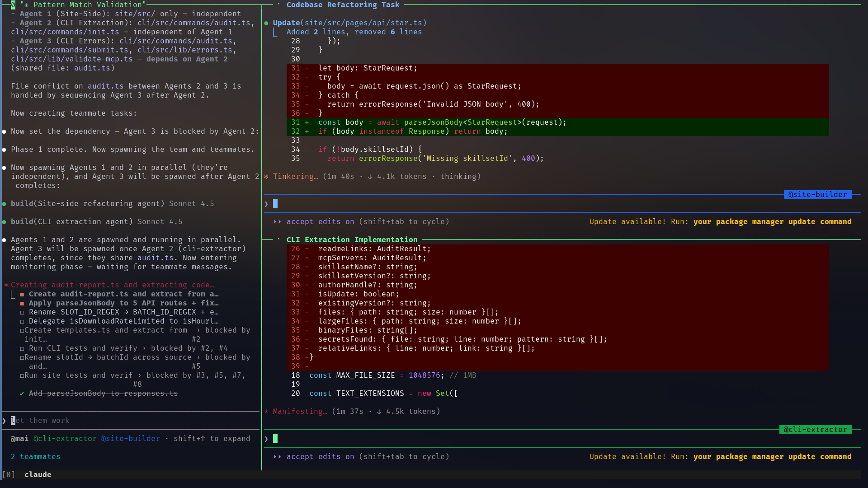Click green bullet beside Update(site/src/pages/api/star.ts)

[x=266, y=23]
